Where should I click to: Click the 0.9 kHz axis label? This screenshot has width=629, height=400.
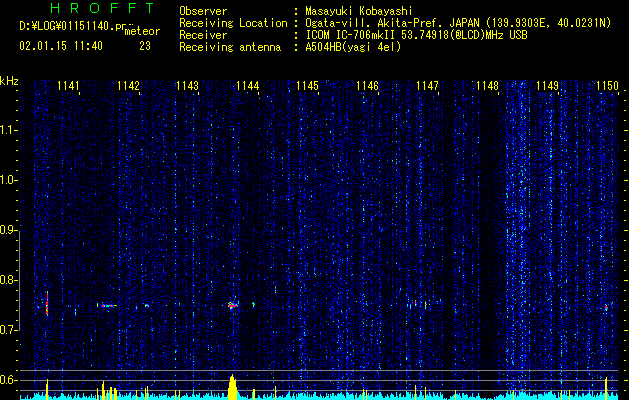point(8,230)
